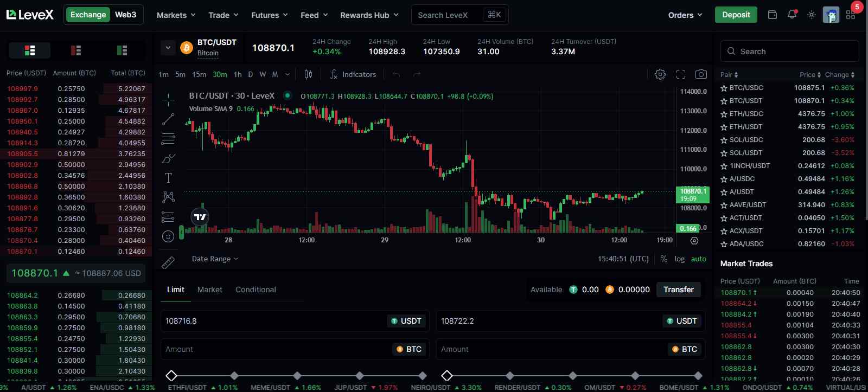
Task: Click the pair list Search field
Action: click(x=790, y=51)
